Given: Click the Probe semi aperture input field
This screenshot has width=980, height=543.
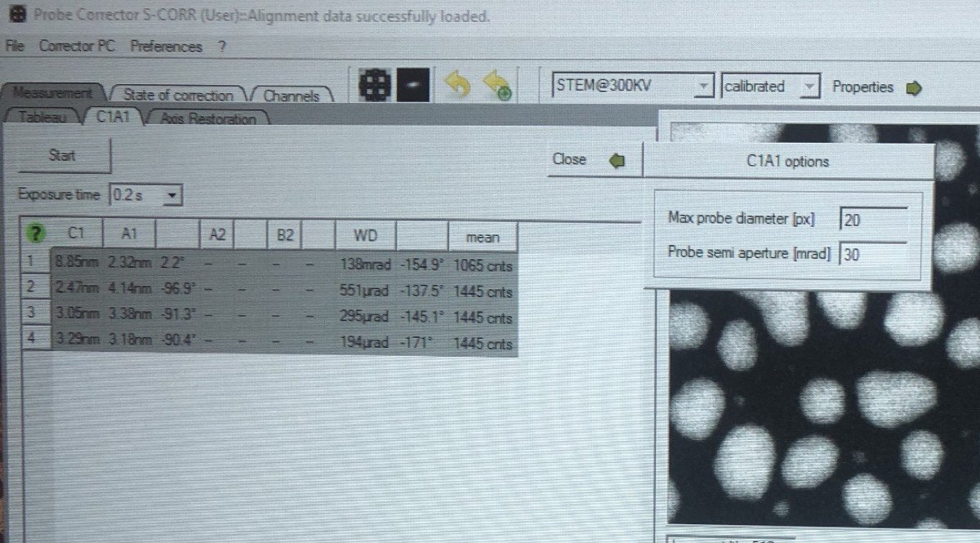Looking at the screenshot, I should coord(873,254).
